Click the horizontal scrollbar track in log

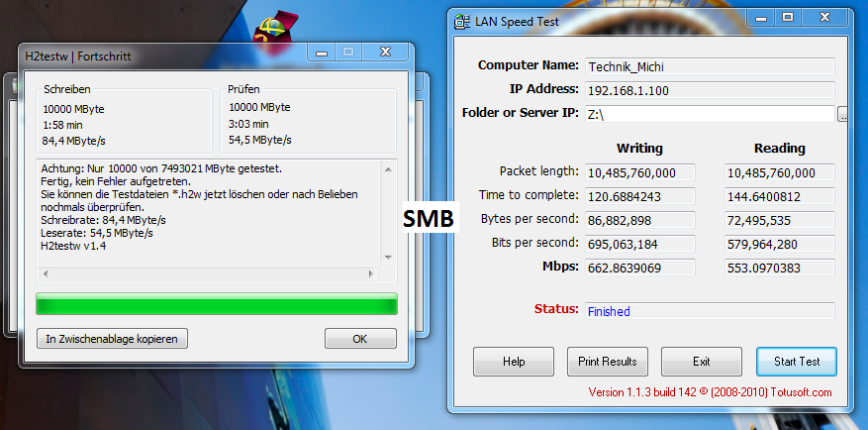(208, 273)
